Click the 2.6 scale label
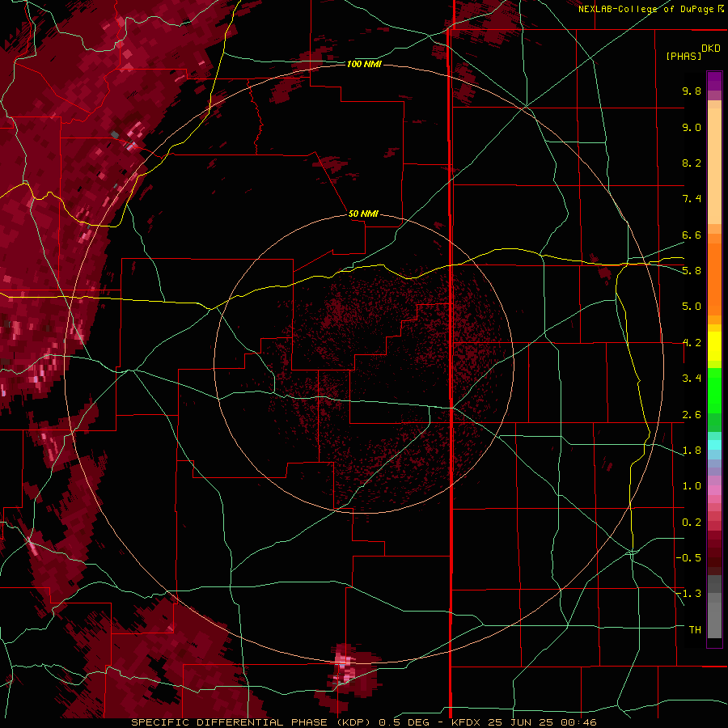728x728 pixels. click(692, 414)
